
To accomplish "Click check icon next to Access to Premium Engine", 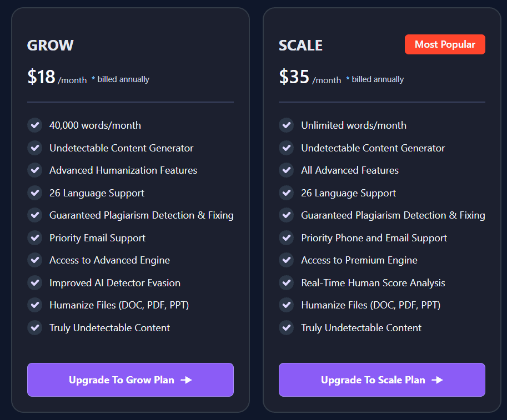I will click(x=287, y=260).
